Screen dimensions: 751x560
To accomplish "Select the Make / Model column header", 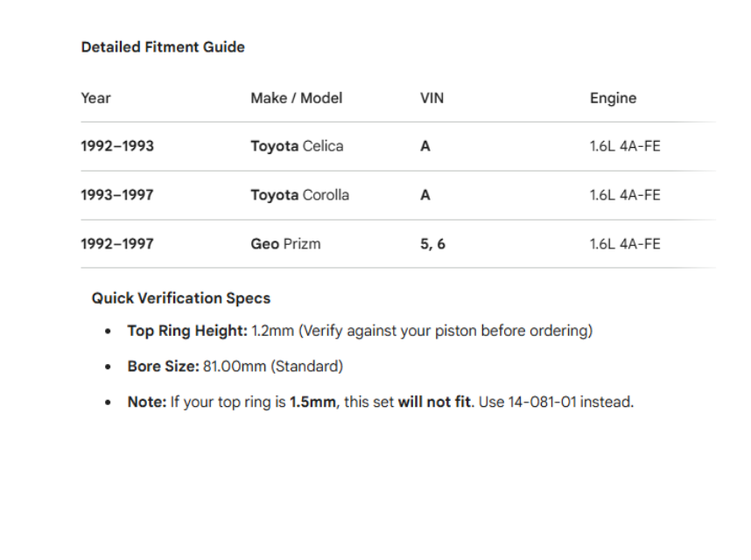I will (297, 98).
